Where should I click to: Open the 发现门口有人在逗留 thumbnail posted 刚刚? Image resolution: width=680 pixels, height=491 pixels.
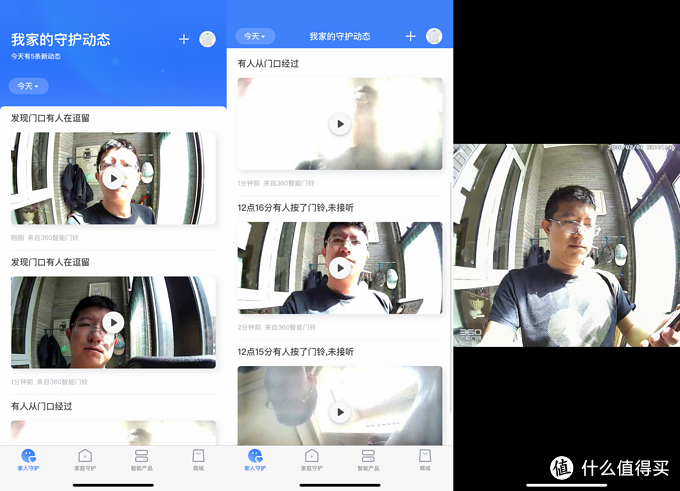(113, 178)
